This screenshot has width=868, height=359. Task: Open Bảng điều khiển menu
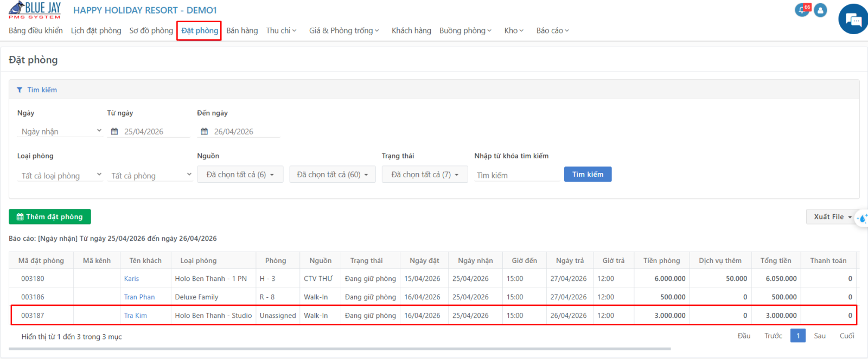[x=36, y=30]
